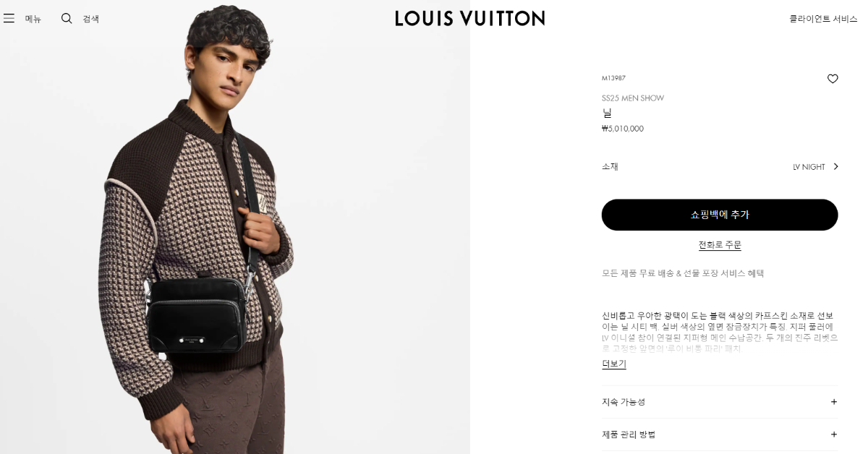Viewport: 868px width, 454px height.
Task: Open the hamburger menu icon
Action: (9, 18)
